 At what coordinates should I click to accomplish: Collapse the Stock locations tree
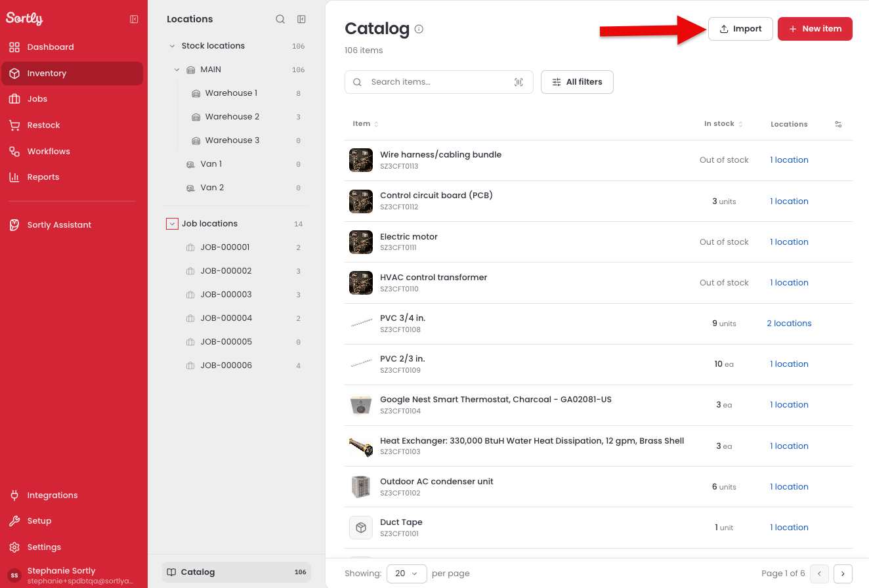[173, 46]
